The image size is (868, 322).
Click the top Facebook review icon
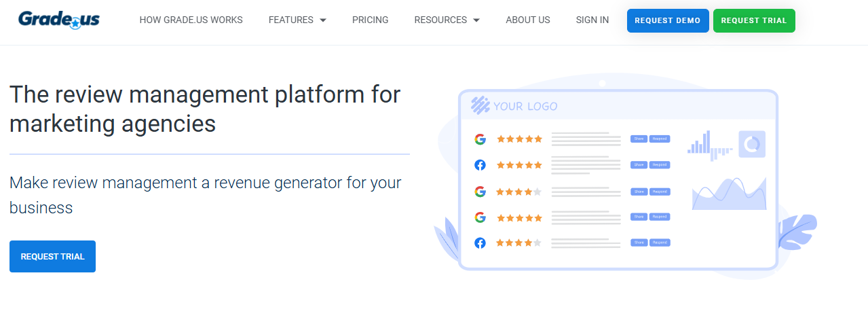[x=480, y=165]
